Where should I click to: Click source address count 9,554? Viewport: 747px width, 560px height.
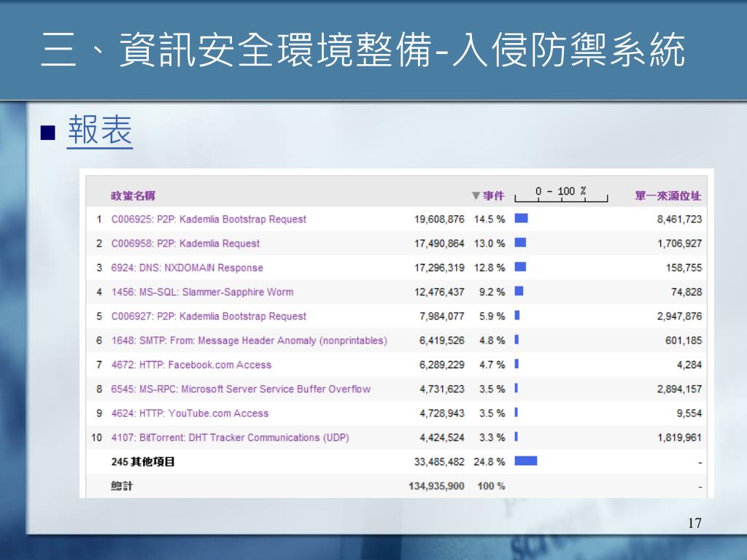(689, 413)
